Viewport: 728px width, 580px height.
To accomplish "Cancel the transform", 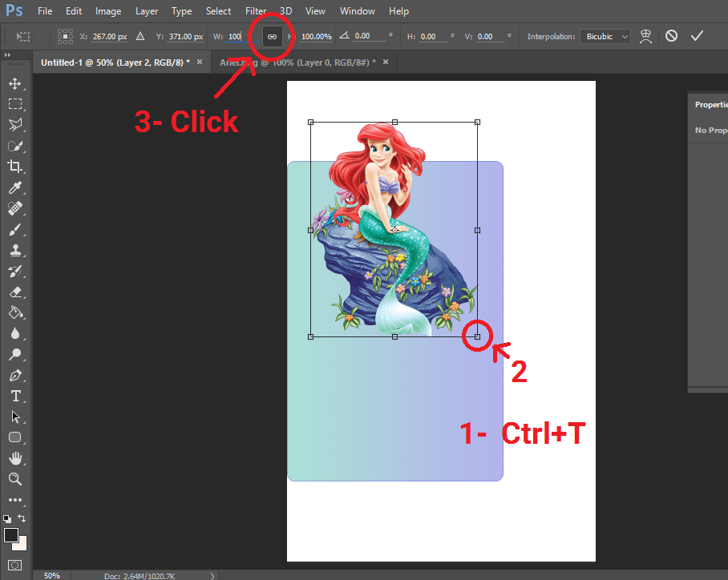I will [671, 36].
